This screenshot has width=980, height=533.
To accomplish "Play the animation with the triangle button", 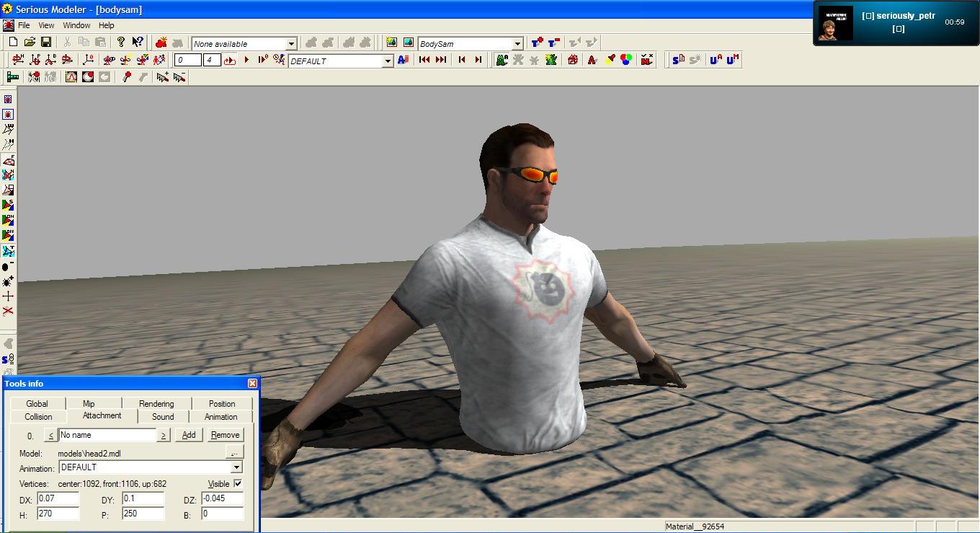I will [x=246, y=60].
